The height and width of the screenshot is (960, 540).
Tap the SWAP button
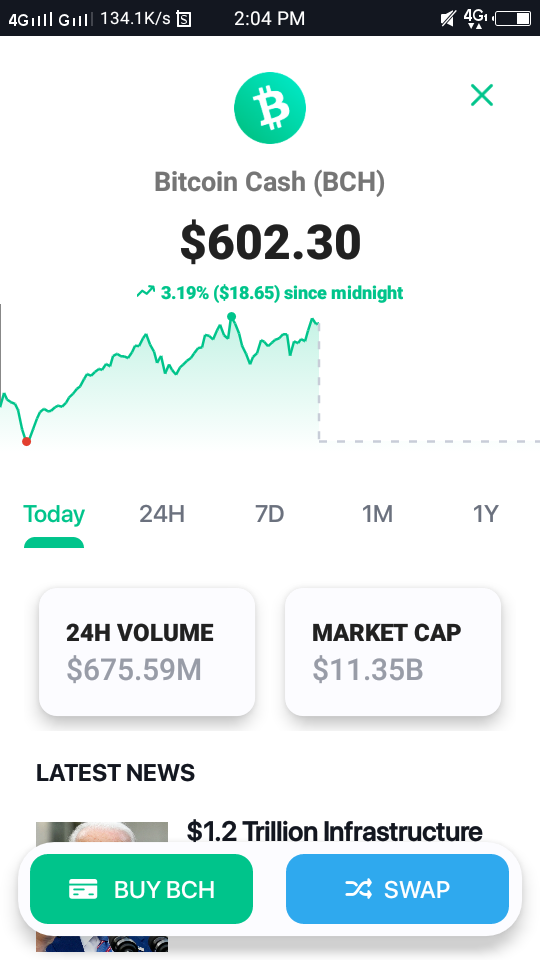(397, 889)
